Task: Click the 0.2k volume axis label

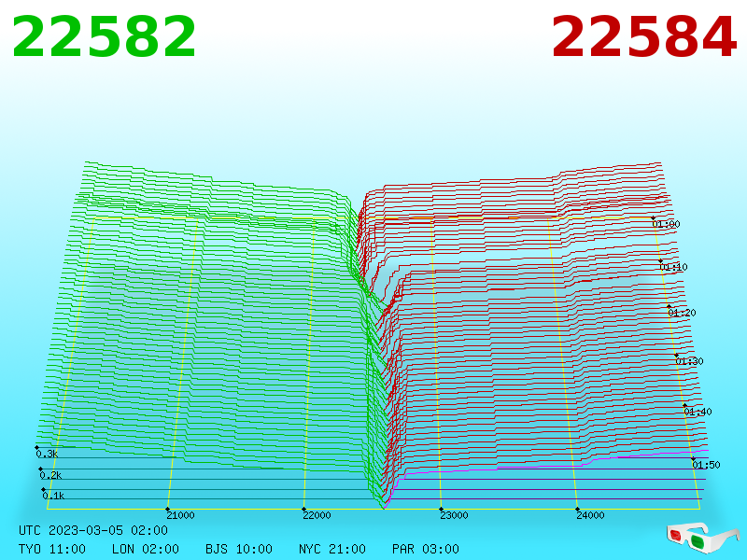Action: (x=50, y=475)
